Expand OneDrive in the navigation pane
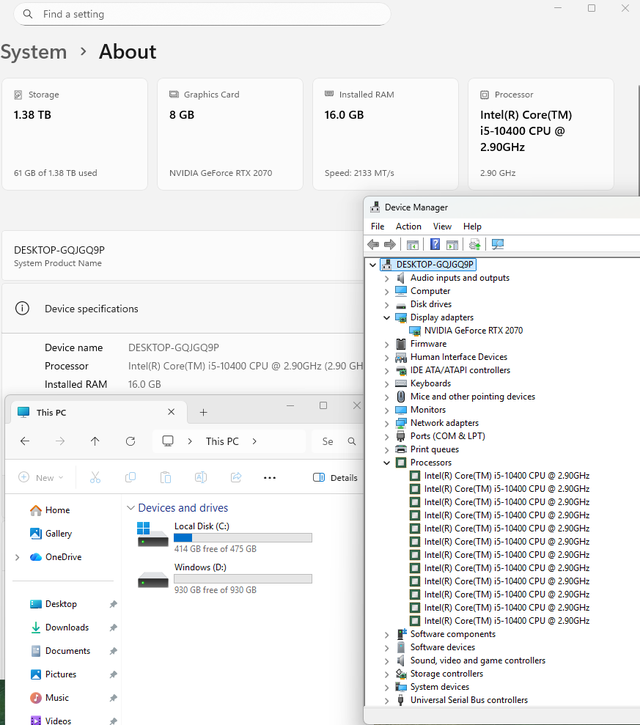The height and width of the screenshot is (725, 640). pyautogui.click(x=16, y=557)
